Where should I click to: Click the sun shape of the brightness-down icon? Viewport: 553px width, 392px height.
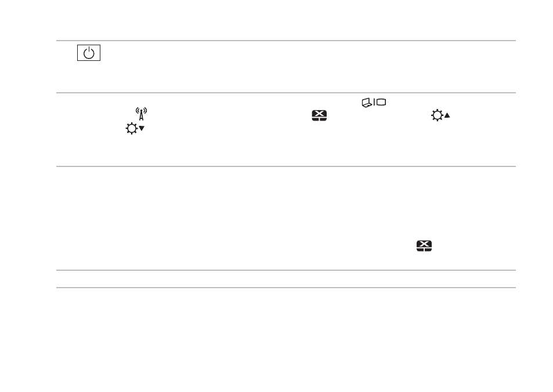(132, 128)
